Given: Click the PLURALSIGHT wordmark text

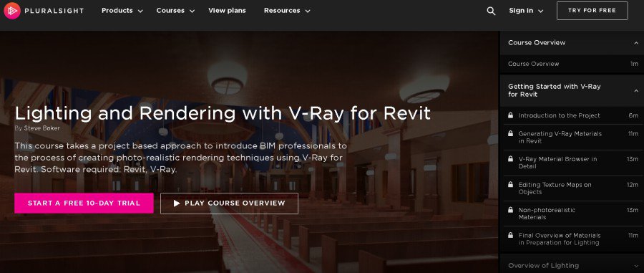Looking at the screenshot, I should [54, 11].
